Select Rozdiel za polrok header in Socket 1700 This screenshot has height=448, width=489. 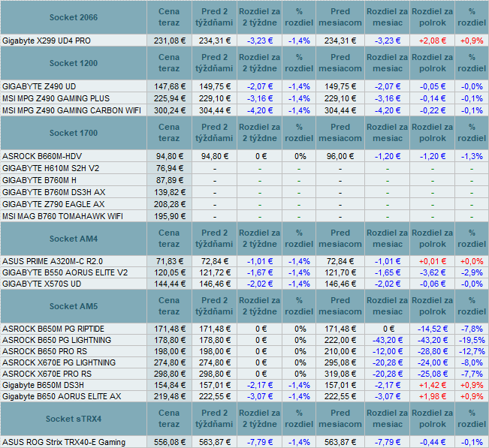click(432, 133)
